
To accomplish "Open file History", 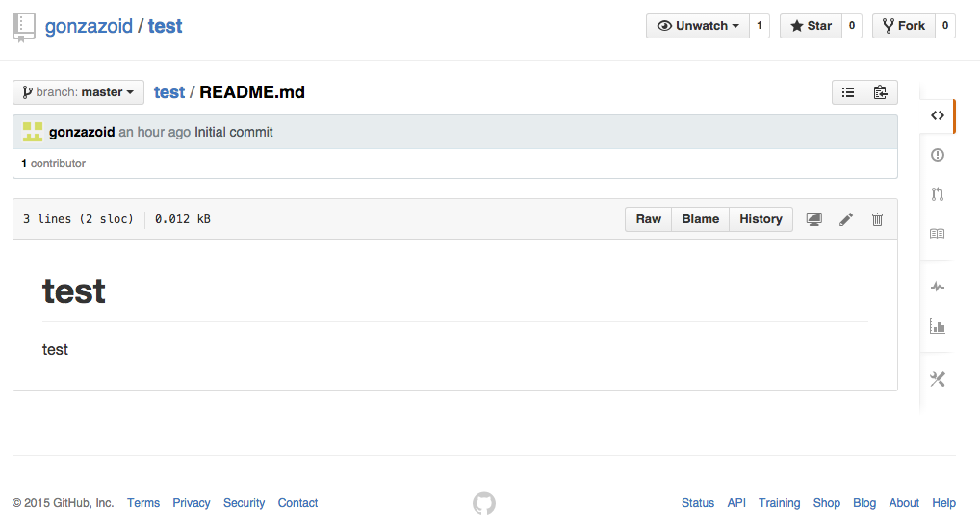I will point(761,219).
